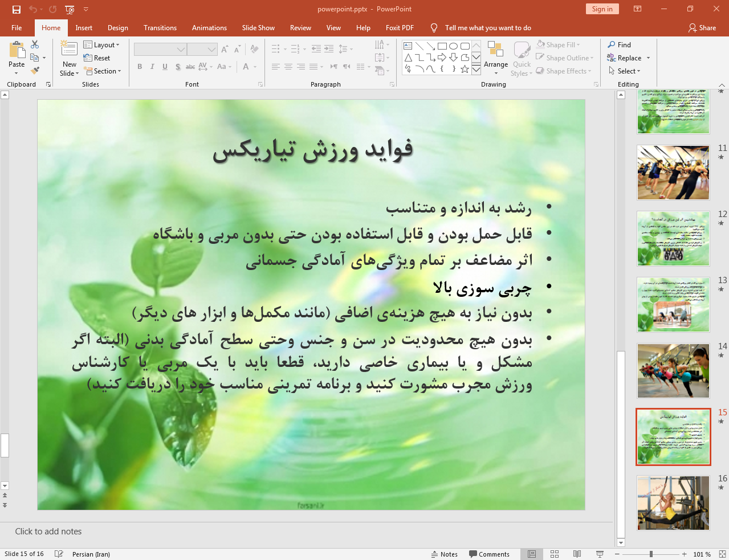The height and width of the screenshot is (560, 729).
Task: Click the Sign in button
Action: pyautogui.click(x=602, y=9)
